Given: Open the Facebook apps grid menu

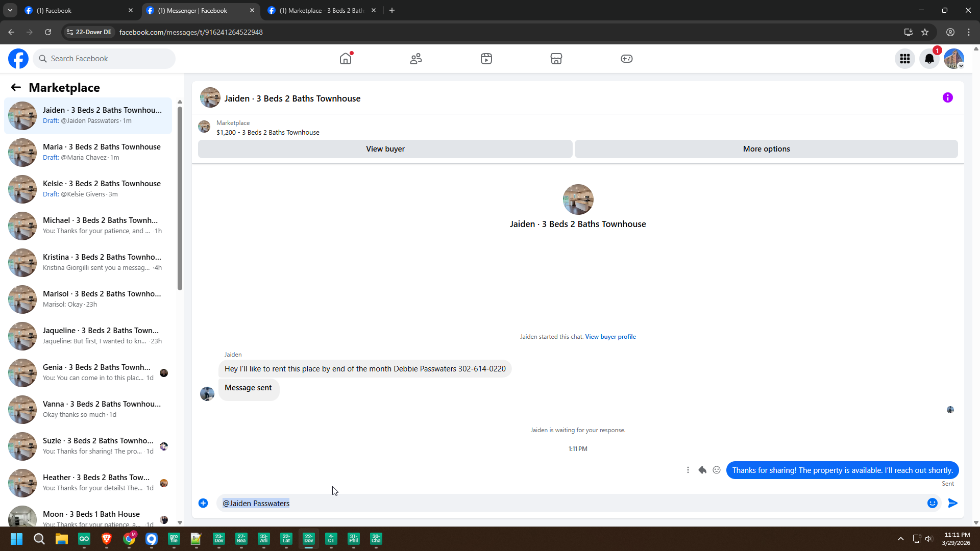Looking at the screenshot, I should tap(905, 59).
